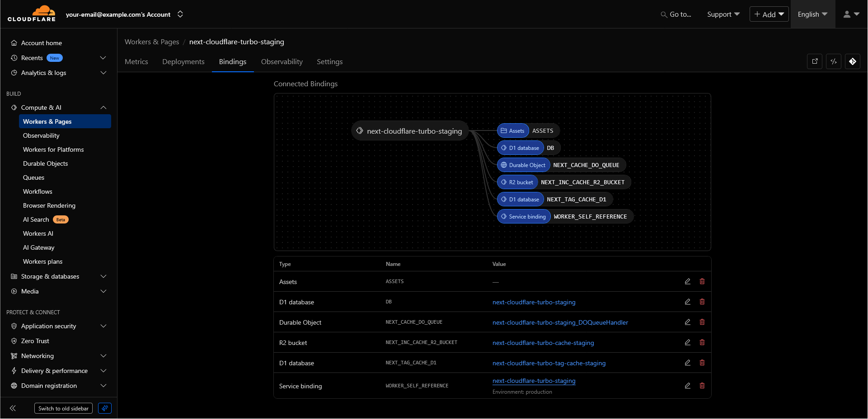
Task: Collapse the sidebar with double arrow icon
Action: pos(13,408)
